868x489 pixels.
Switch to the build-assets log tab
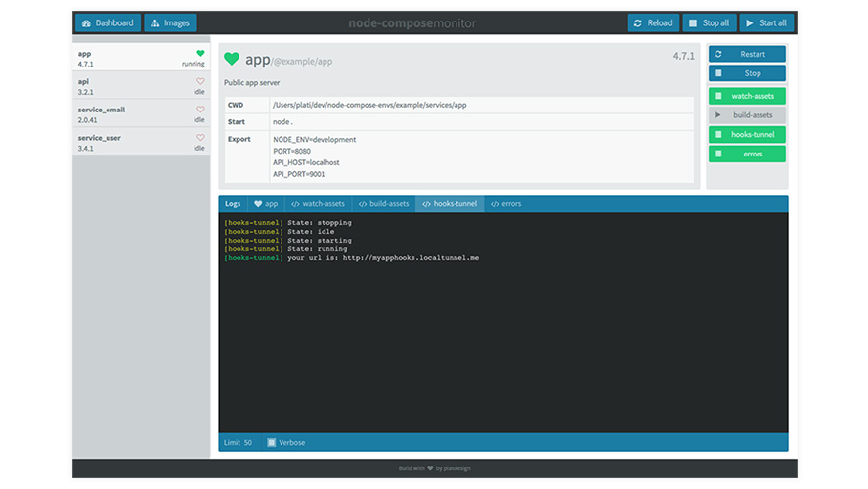(383, 204)
